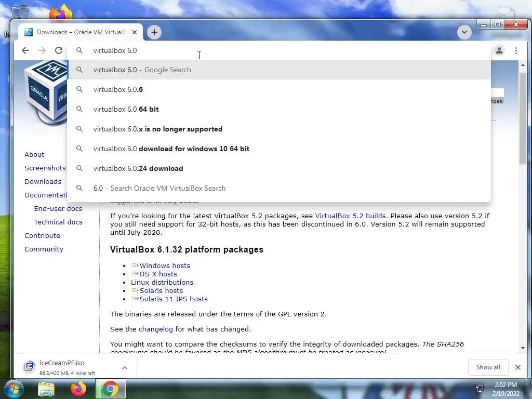This screenshot has height=399, width=532.
Task: Open the tab search dropdown arrow
Action: point(464,32)
